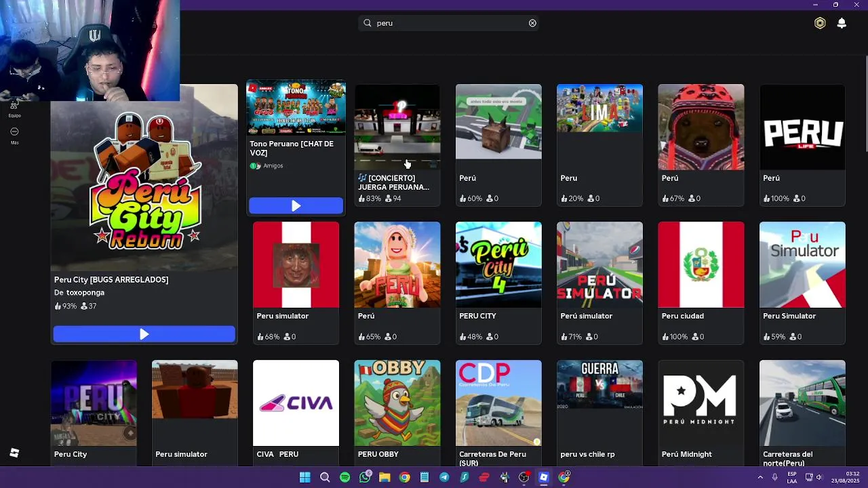This screenshot has height=488, width=868.
Task: Open File Explorer from the taskbar
Action: pos(384,477)
